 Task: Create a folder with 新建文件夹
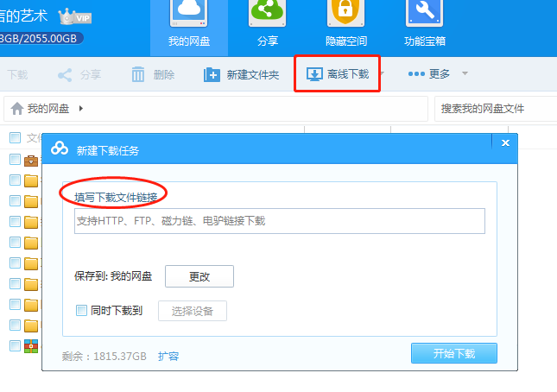click(x=241, y=74)
